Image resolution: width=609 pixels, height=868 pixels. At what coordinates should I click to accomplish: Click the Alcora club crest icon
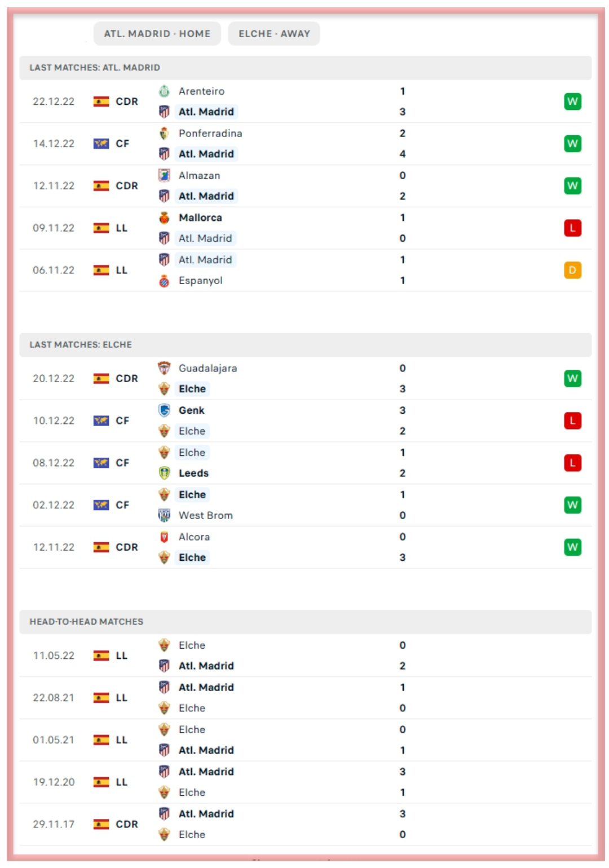(x=164, y=537)
